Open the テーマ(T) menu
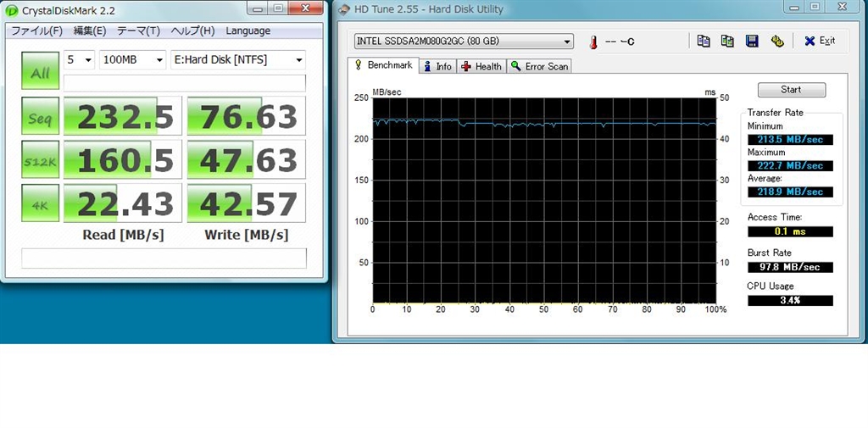868x428 pixels. (138, 31)
